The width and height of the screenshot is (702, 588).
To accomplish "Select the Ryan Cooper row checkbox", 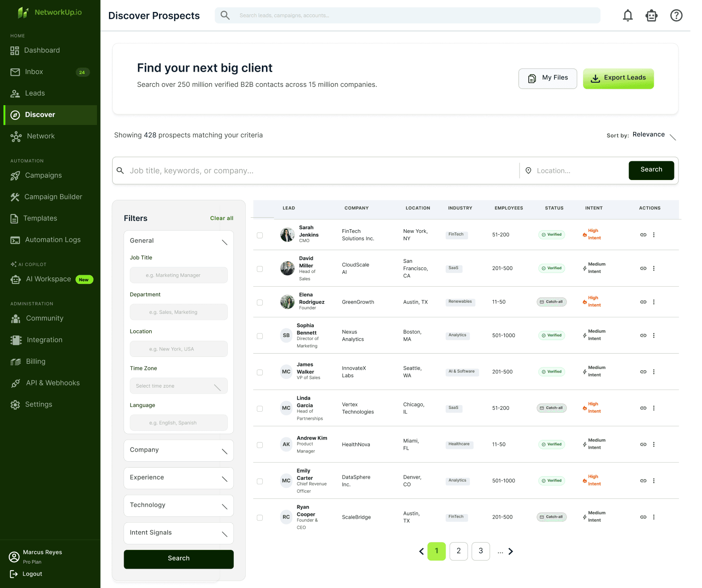I will pos(260,517).
